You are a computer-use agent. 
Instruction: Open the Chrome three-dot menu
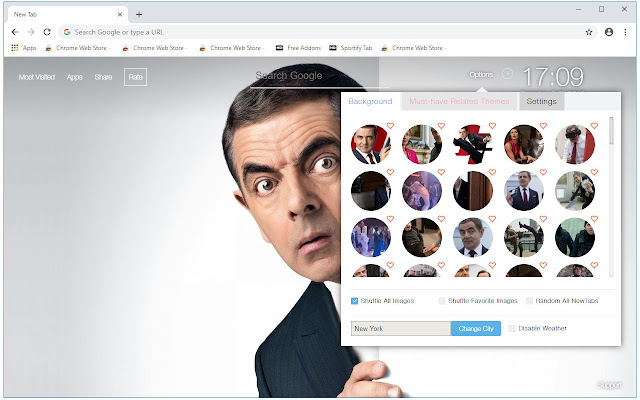point(625,32)
